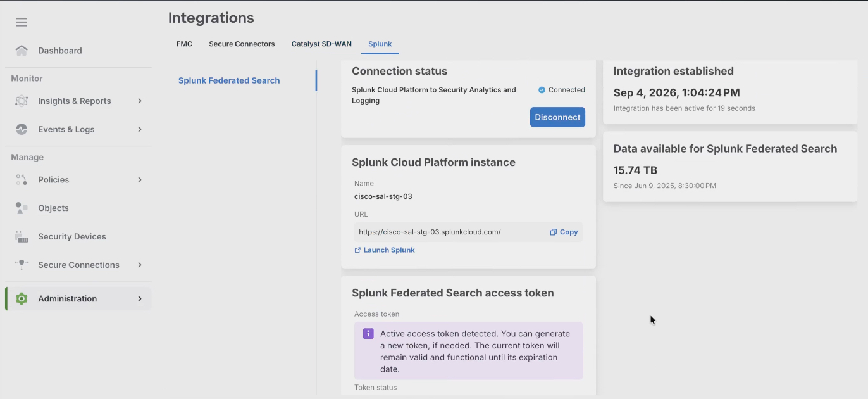
Task: Select Splunk Federated Search side item
Action: 229,80
